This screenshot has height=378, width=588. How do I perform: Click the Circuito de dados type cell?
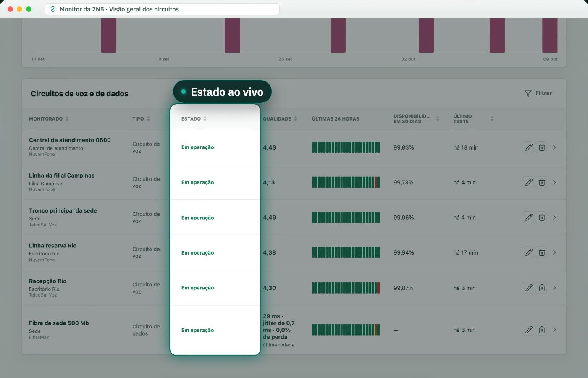146,330
